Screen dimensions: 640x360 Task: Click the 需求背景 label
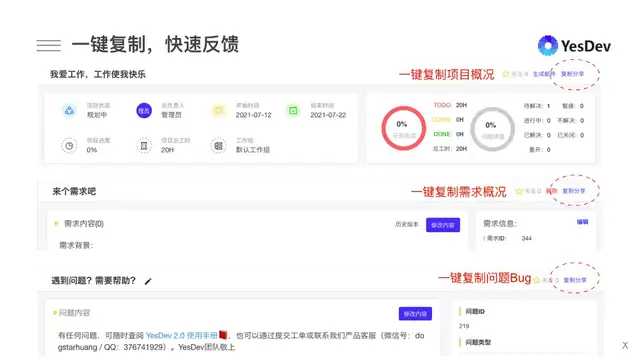(x=76, y=245)
